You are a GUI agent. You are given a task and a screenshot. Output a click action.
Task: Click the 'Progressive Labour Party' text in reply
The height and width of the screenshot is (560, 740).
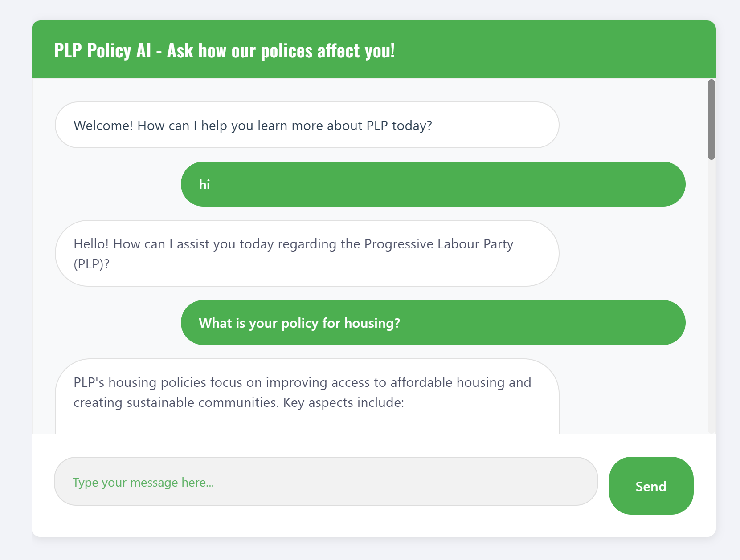[x=439, y=244]
